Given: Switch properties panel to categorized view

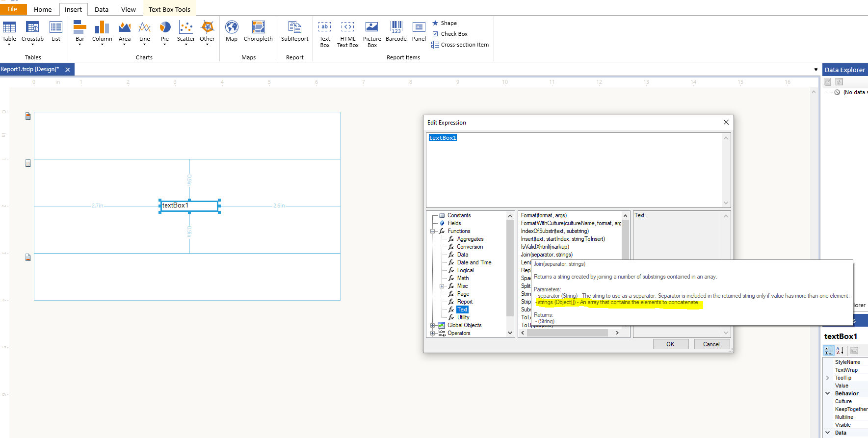Looking at the screenshot, I should point(829,350).
